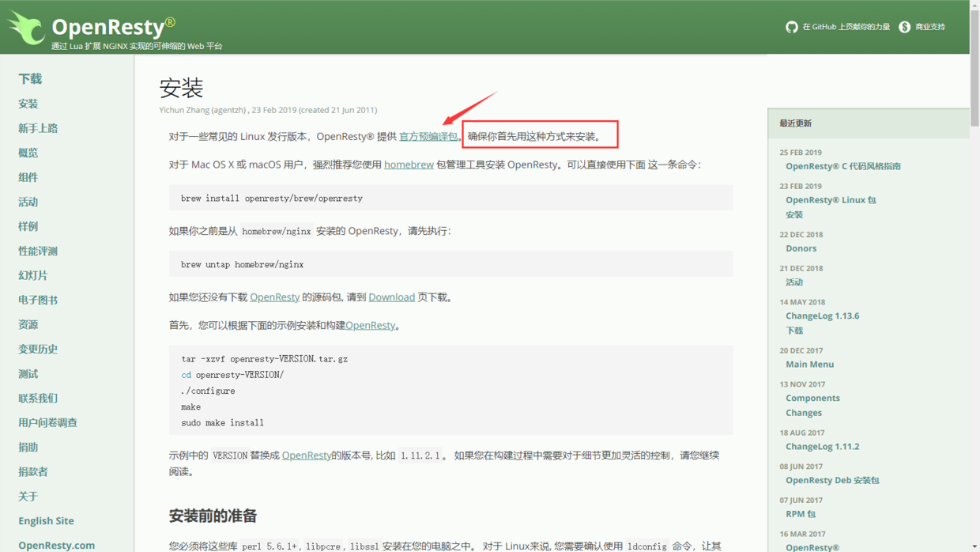Click the 安装前的准备 heading
Screen dimensions: 980x552
click(213, 516)
